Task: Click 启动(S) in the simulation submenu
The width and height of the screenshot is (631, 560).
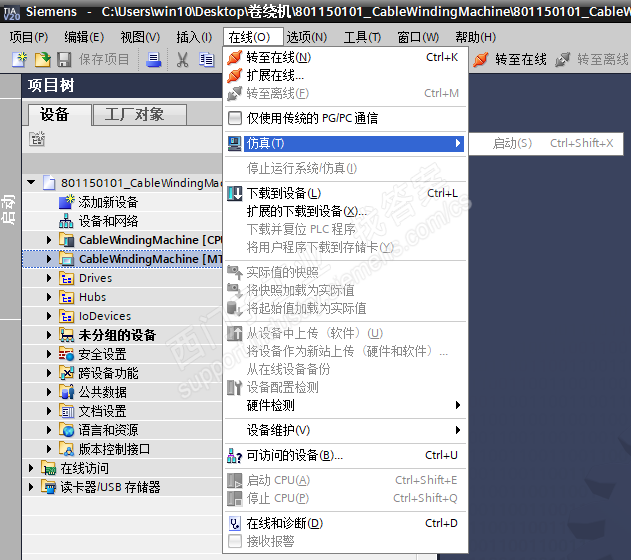Action: [546, 143]
